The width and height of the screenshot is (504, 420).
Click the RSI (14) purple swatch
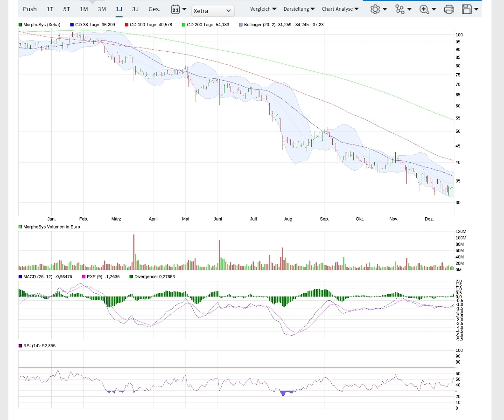[20, 345]
